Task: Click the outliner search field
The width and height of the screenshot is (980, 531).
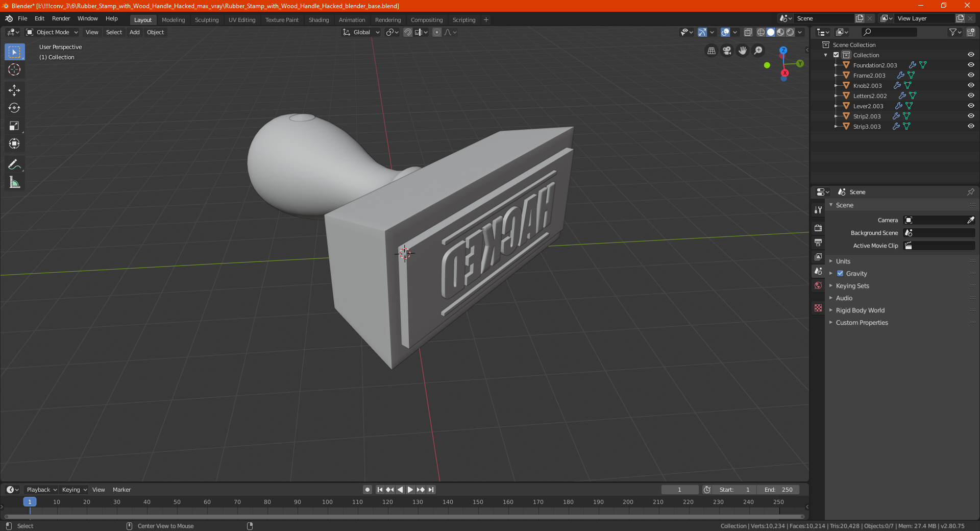Action: (889, 32)
